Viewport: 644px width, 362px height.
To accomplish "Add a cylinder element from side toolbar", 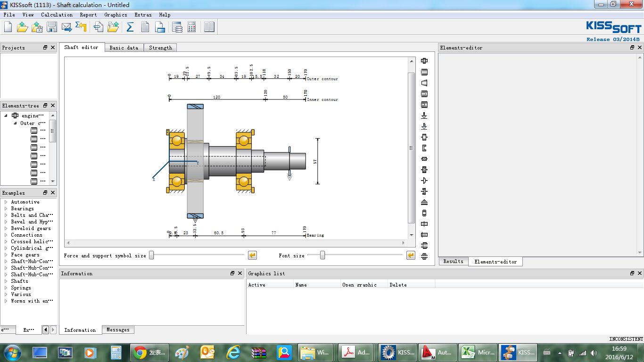I will (x=424, y=72).
